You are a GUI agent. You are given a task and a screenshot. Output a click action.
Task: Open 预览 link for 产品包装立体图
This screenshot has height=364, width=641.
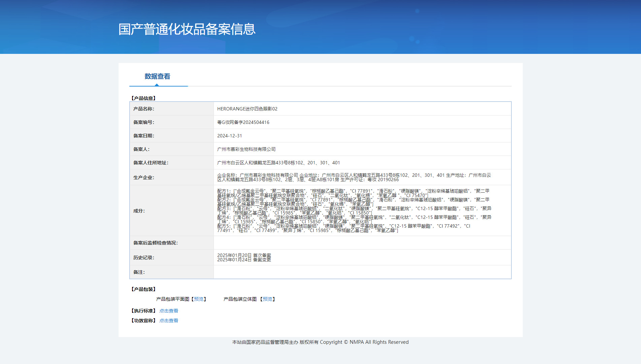click(x=267, y=299)
